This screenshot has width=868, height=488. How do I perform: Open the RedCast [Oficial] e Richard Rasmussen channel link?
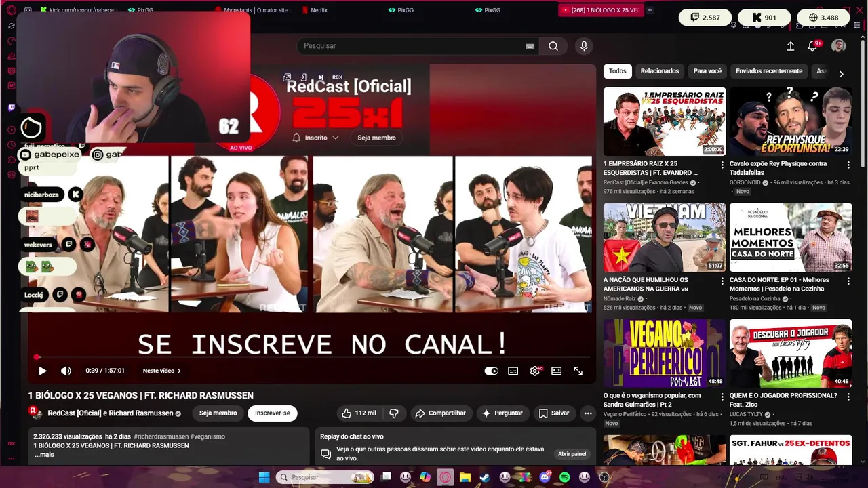coord(111,413)
